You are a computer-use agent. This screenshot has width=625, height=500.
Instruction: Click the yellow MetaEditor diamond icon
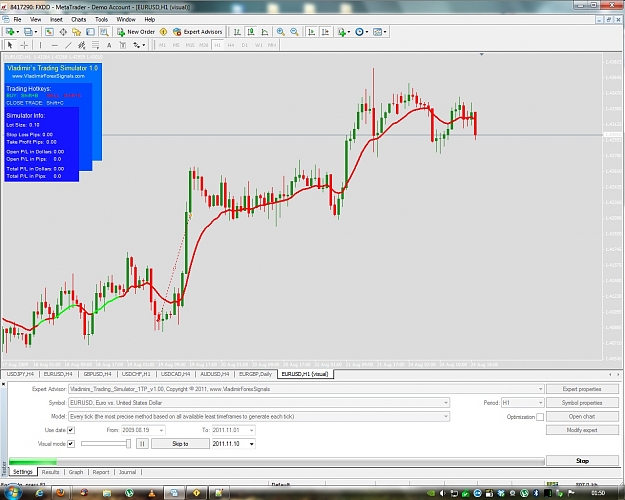click(x=163, y=32)
